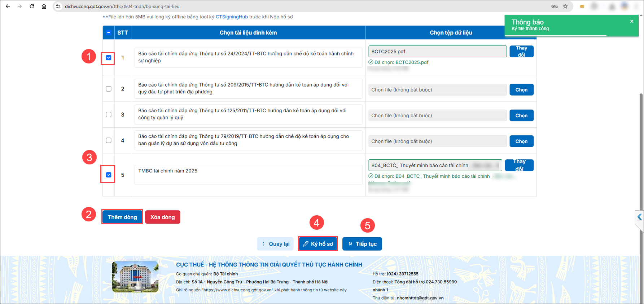Uncheck row 1 document checkbox
The height and width of the screenshot is (304, 644).
click(109, 58)
